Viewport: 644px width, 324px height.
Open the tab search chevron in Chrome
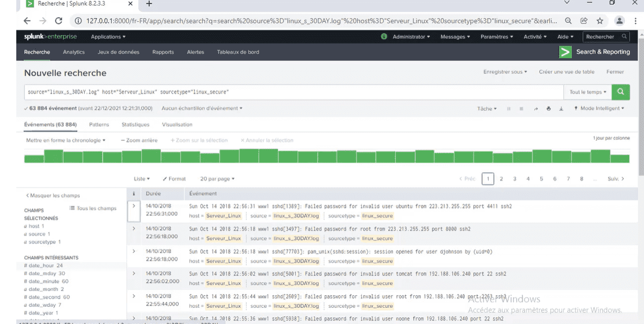tap(567, 3)
